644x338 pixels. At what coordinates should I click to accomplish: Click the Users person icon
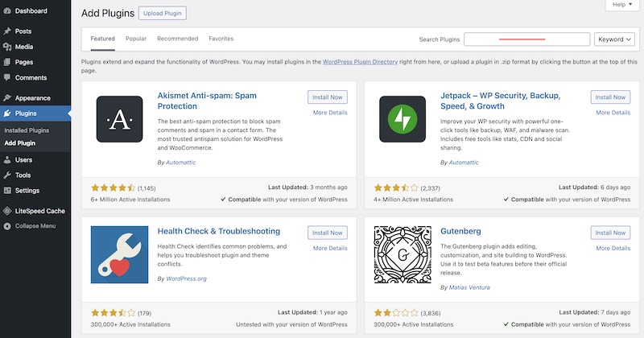point(7,160)
